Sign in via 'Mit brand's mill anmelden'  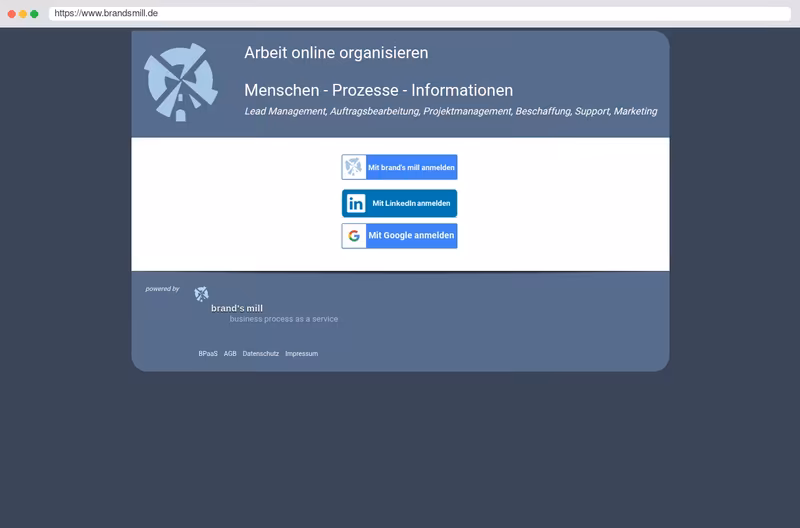click(x=399, y=167)
